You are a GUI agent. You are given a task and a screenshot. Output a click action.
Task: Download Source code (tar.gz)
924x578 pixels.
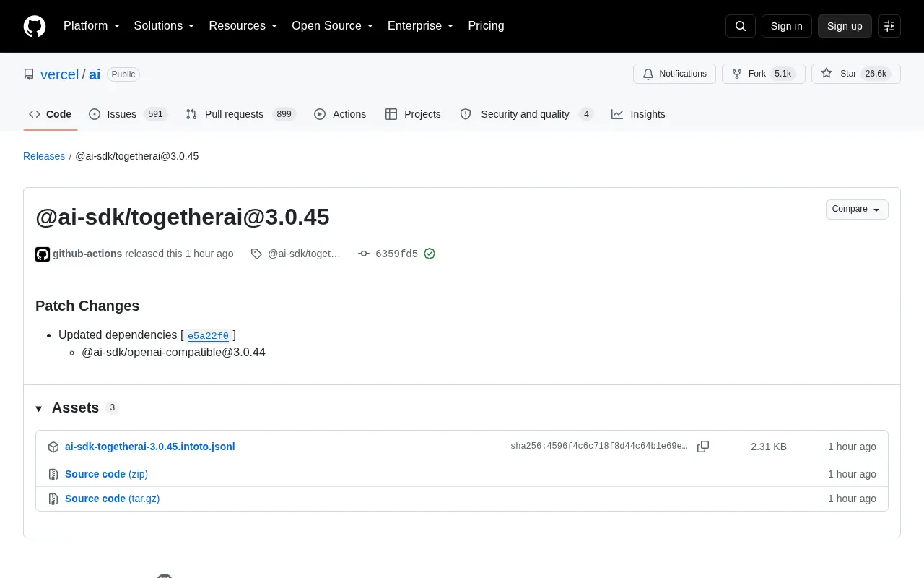(112, 499)
